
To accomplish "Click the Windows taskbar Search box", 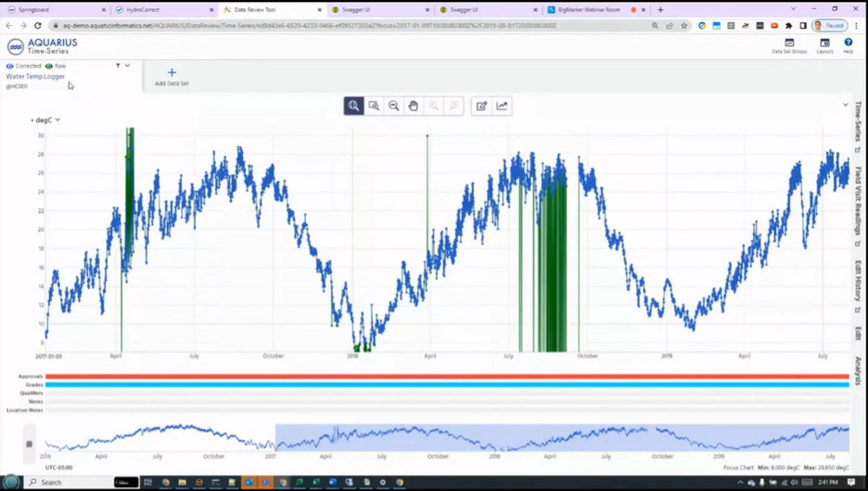I will click(70, 482).
